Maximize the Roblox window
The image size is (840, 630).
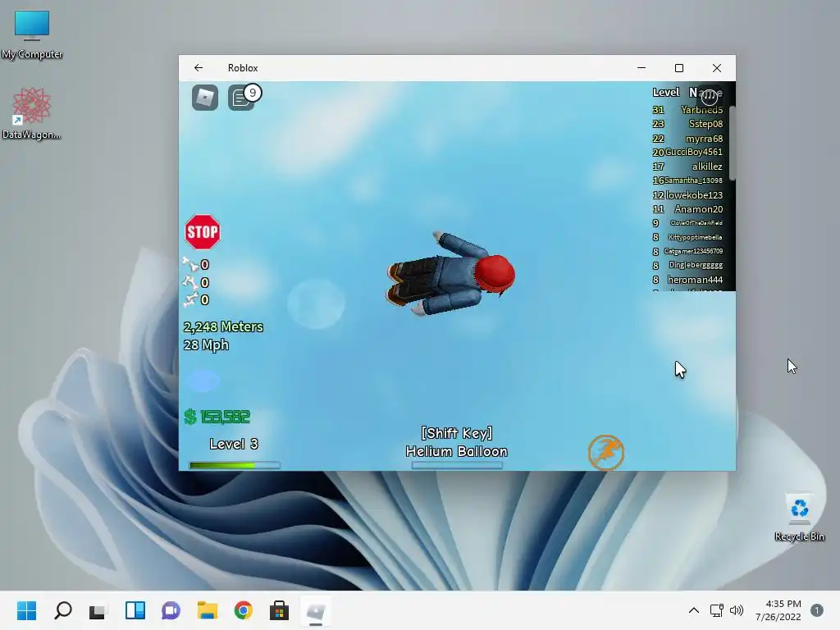tap(678, 67)
